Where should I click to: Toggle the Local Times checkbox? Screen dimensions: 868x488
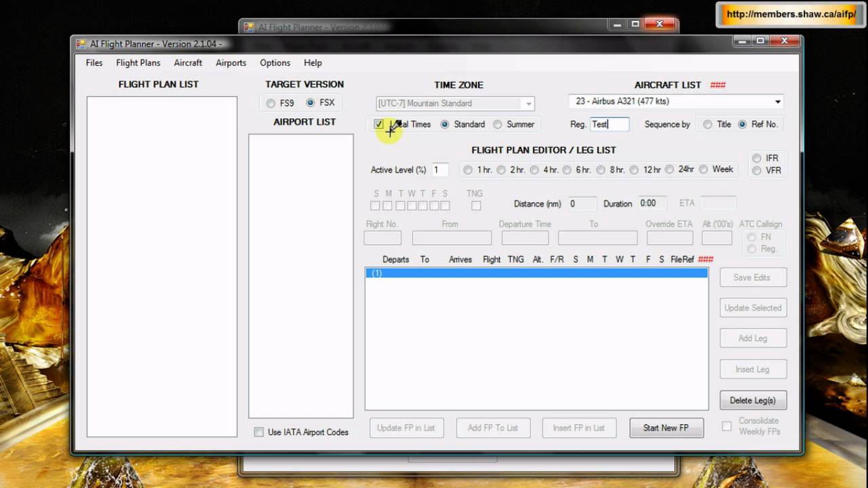tap(378, 124)
